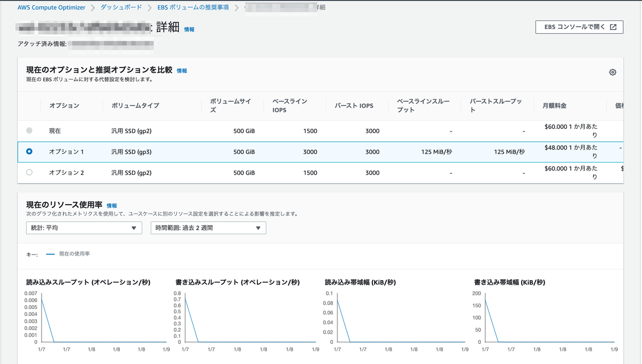
Task: Open 情報 link beside 現在のリソース使用率
Action: point(112,206)
